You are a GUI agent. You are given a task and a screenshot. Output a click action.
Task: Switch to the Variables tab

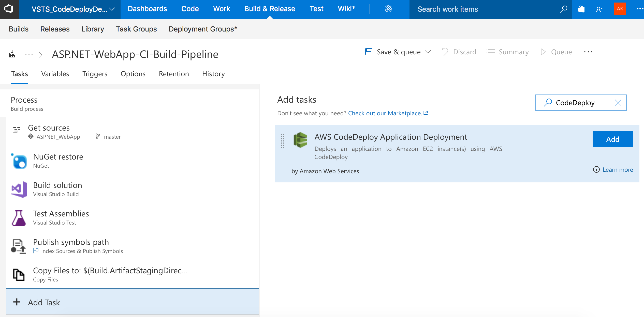pos(55,74)
